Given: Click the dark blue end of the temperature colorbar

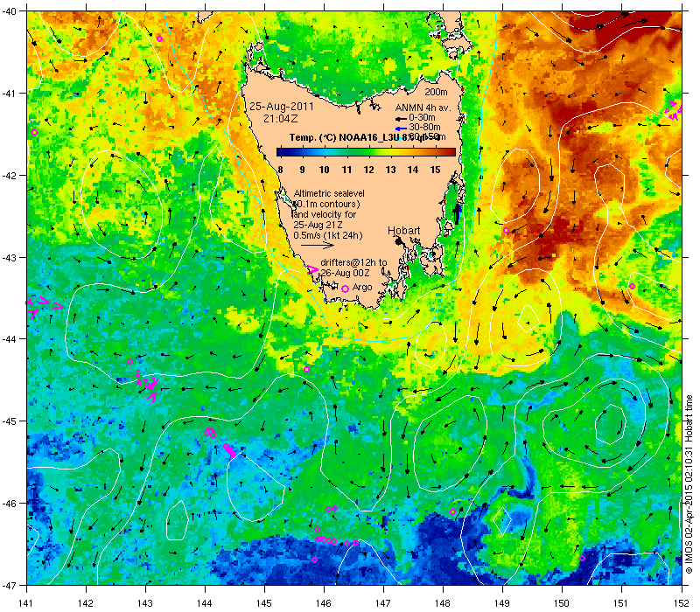Looking at the screenshot, I should pyautogui.click(x=279, y=152).
